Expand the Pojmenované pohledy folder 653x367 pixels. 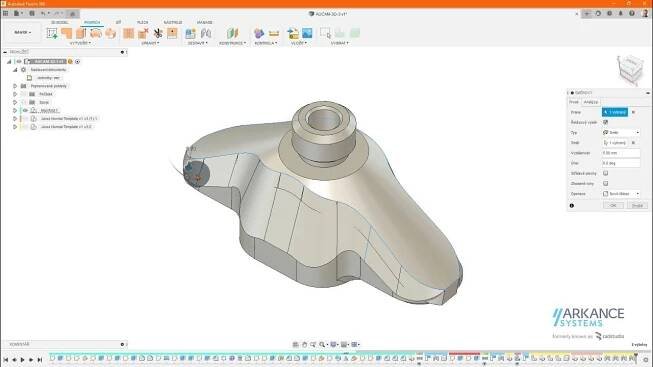click(x=15, y=86)
